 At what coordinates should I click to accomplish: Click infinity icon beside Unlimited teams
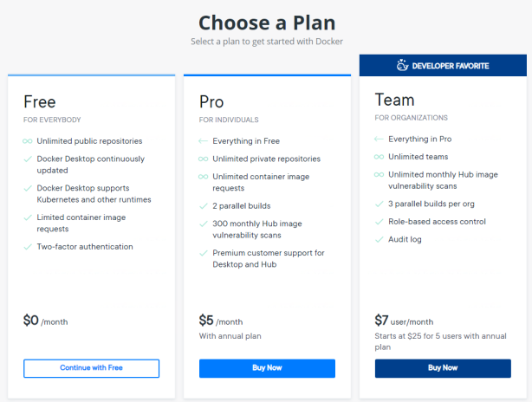[x=380, y=156]
